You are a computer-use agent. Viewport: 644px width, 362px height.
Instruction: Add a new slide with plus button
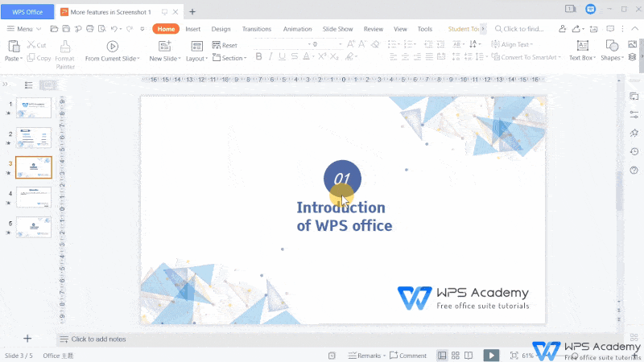point(27,339)
